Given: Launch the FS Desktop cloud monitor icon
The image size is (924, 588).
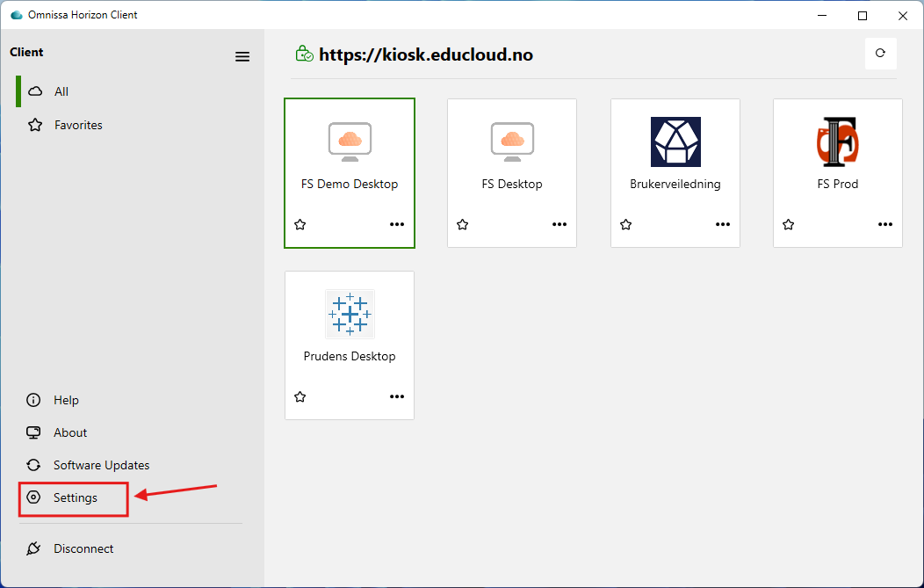Looking at the screenshot, I should click(512, 142).
